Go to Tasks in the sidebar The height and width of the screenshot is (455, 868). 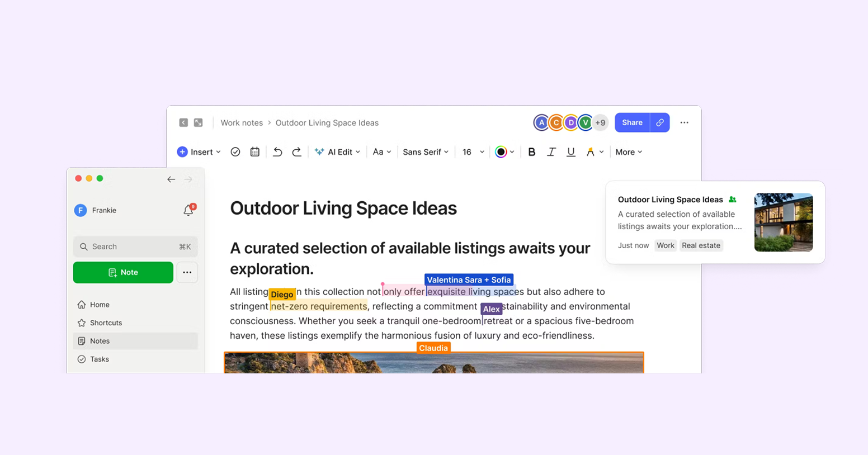[100, 359]
